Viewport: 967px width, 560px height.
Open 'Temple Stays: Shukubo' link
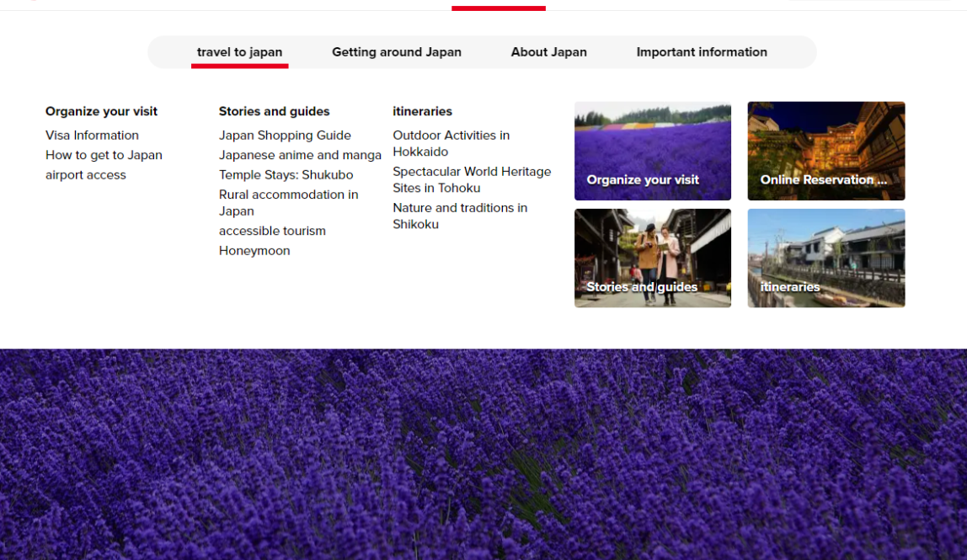click(286, 175)
